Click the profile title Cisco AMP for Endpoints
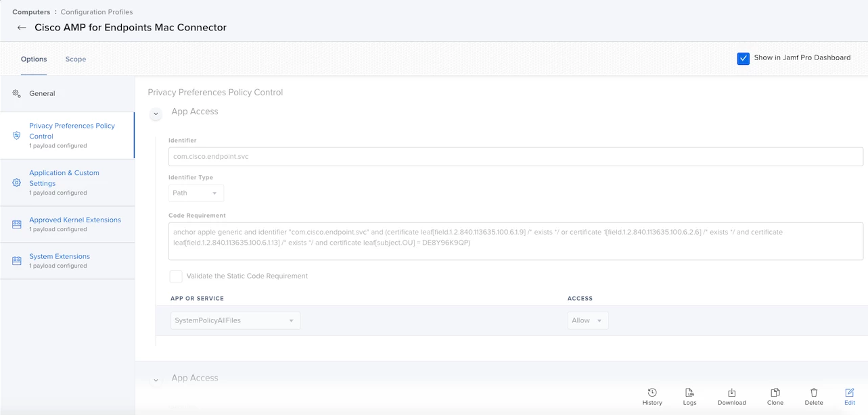 tap(131, 28)
